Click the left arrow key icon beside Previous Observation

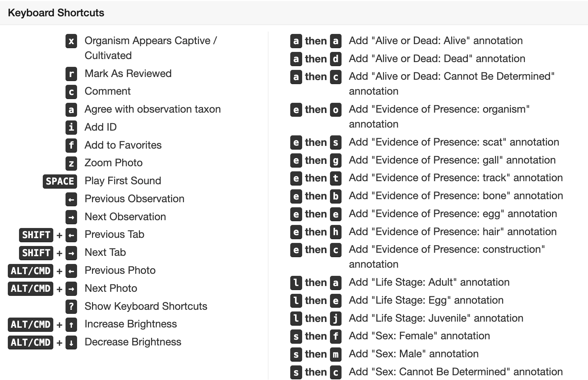pyautogui.click(x=71, y=199)
